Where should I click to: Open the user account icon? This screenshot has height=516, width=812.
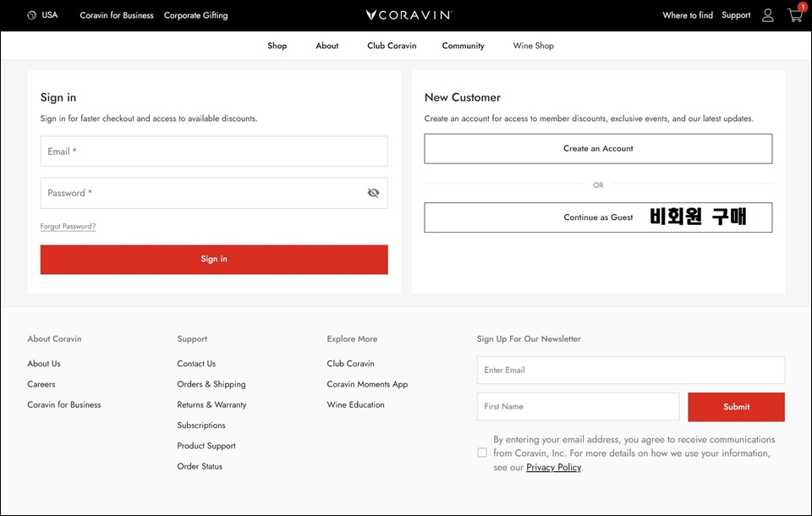767,15
